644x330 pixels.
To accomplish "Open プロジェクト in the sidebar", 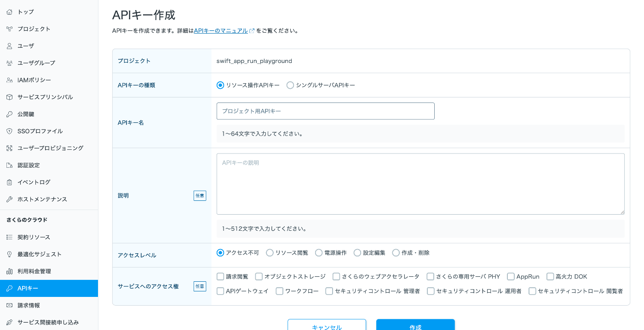I will (49, 29).
